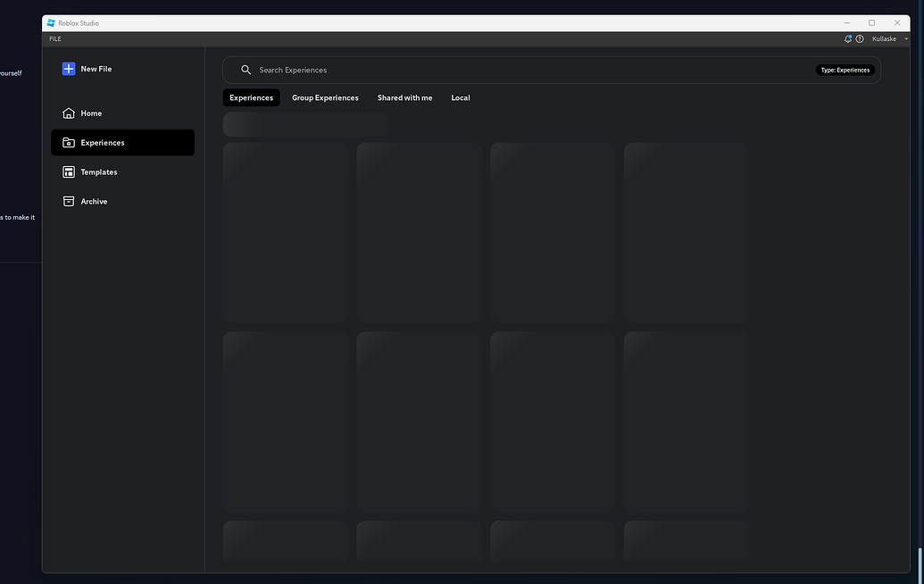The image size is (924, 584).
Task: Switch to Group Experiences tab
Action: tap(325, 98)
